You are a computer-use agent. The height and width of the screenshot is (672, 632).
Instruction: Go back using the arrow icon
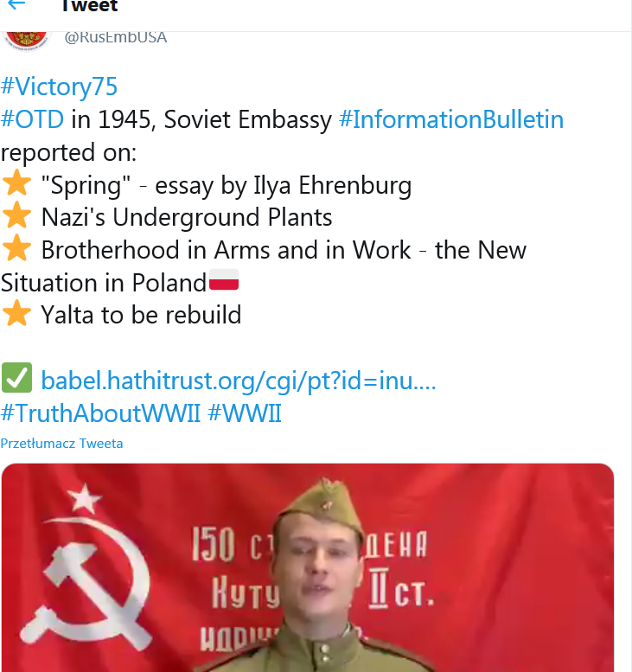point(16,4)
